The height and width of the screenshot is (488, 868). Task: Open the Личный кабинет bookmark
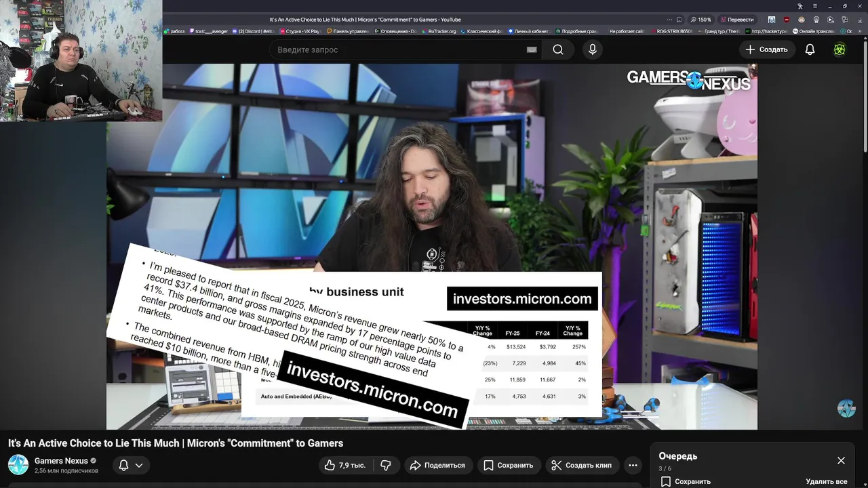[x=530, y=31]
